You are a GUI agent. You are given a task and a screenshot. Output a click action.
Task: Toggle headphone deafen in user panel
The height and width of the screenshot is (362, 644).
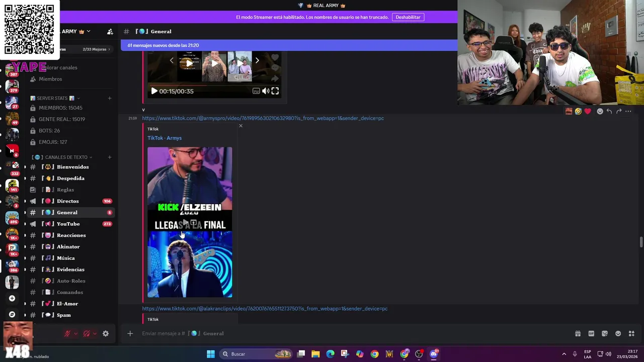tap(87, 333)
